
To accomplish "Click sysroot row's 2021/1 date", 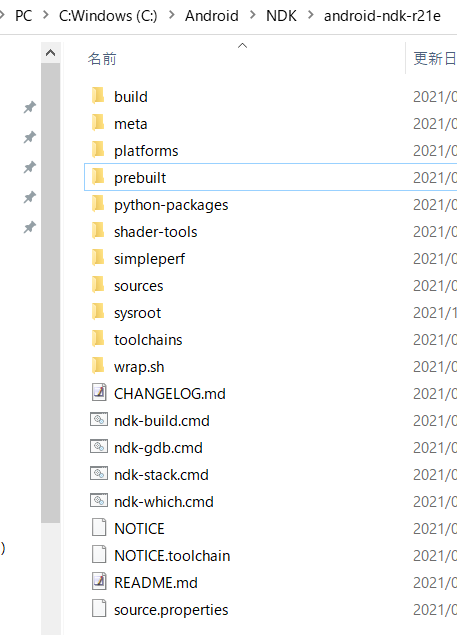I will pyautogui.click(x=435, y=313).
